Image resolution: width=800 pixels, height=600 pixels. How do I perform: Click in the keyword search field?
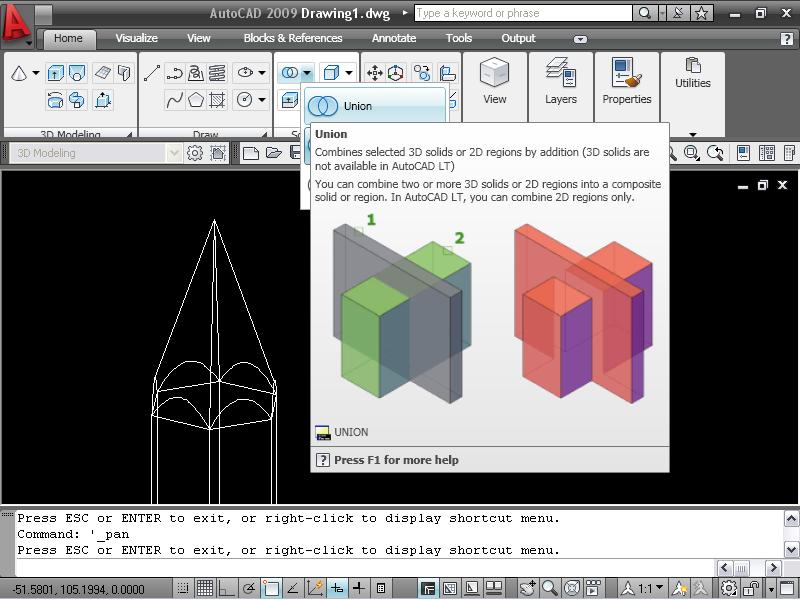[523, 13]
